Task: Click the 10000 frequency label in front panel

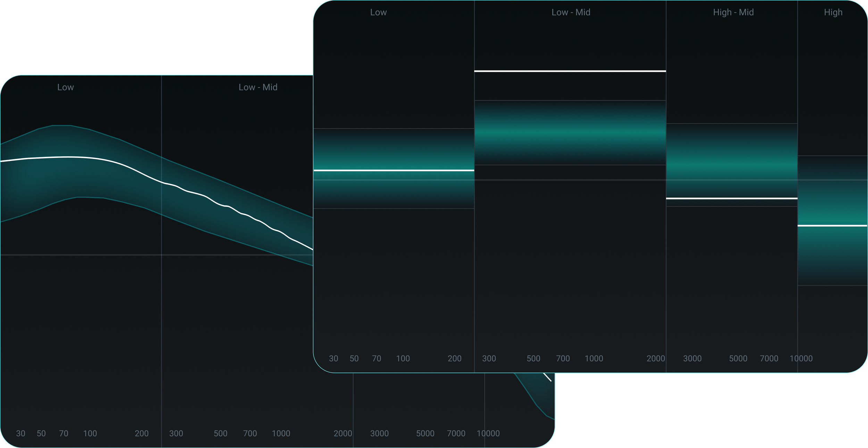Action: (801, 358)
